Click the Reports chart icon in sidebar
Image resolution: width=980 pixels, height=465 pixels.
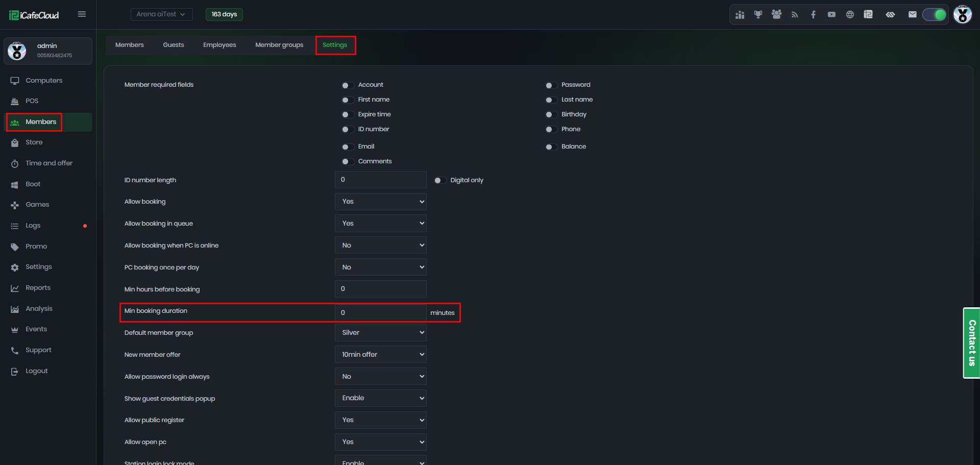[15, 288]
